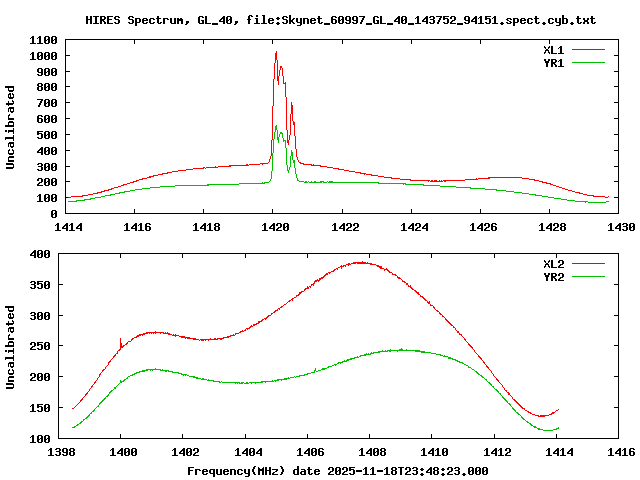The image size is (640, 480).
Task: Click the 1398 tick label on the bottom plot
Action: tap(58, 453)
